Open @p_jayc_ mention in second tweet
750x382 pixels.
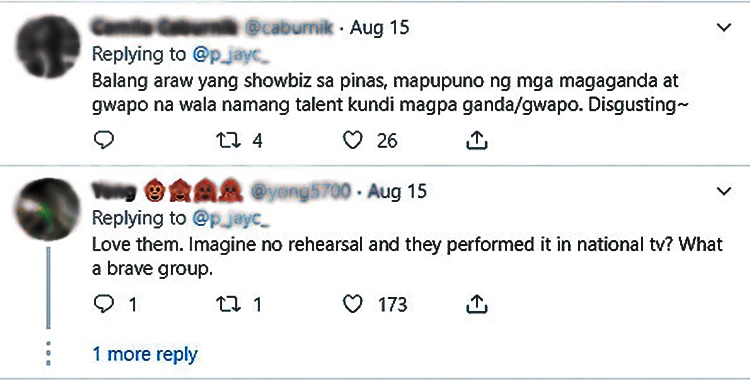pos(231,218)
